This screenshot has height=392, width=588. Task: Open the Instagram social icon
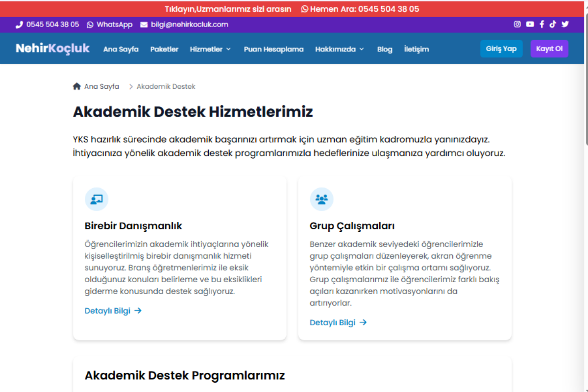point(517,24)
